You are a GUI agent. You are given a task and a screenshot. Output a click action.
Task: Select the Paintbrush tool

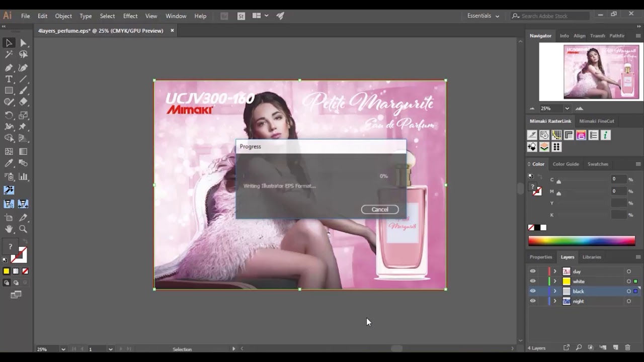pos(23,90)
